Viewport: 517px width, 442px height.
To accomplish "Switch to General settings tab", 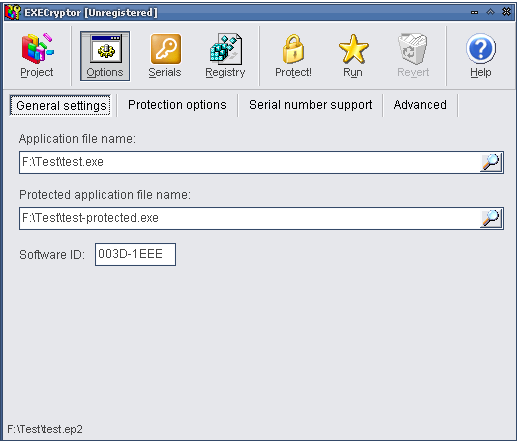I will tap(60, 105).
